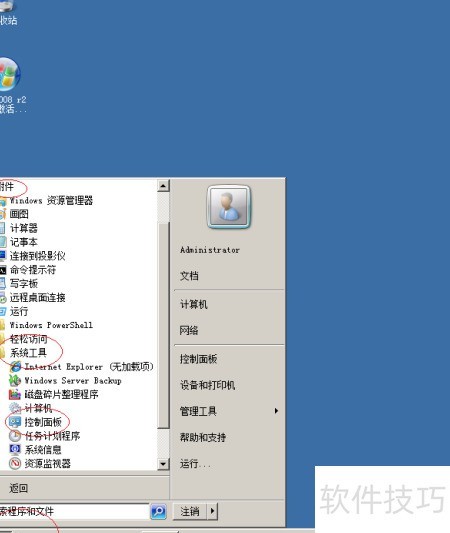The height and width of the screenshot is (533, 450).
Task: Open 任务计划程序 clock icon
Action: point(15,436)
